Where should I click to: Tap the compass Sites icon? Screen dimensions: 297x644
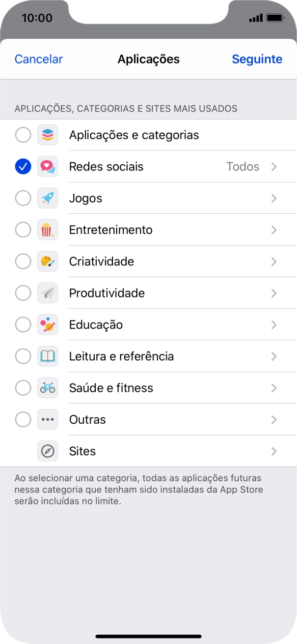(48, 451)
